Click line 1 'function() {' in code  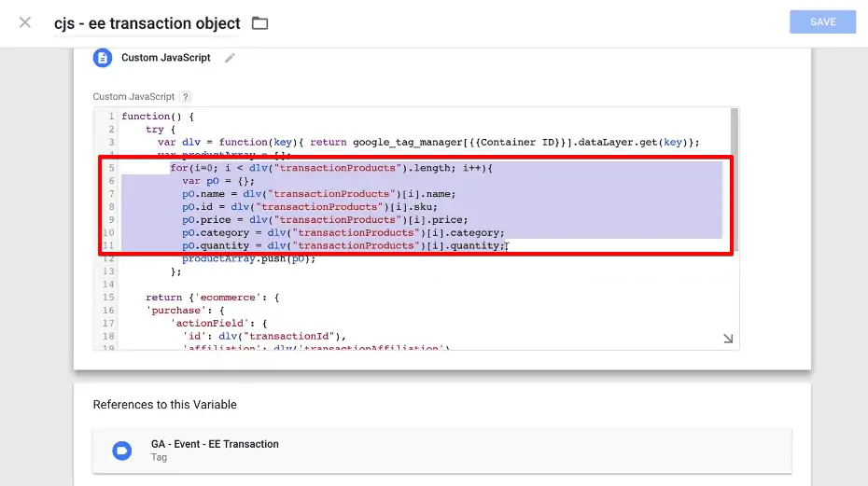click(x=158, y=117)
